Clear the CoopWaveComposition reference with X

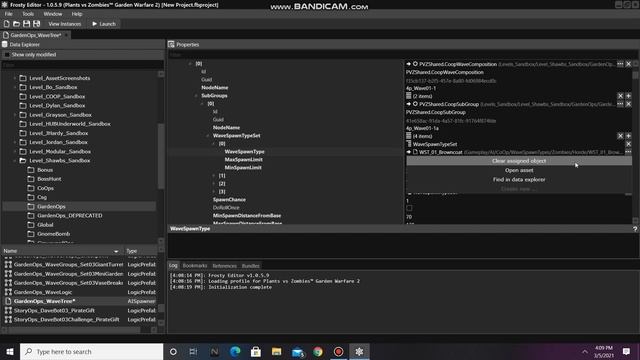tap(629, 64)
